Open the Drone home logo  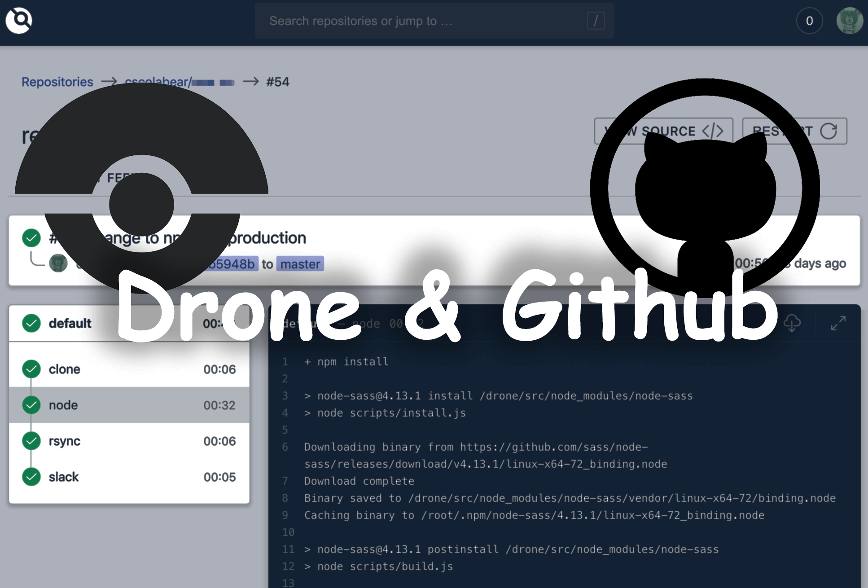click(19, 20)
